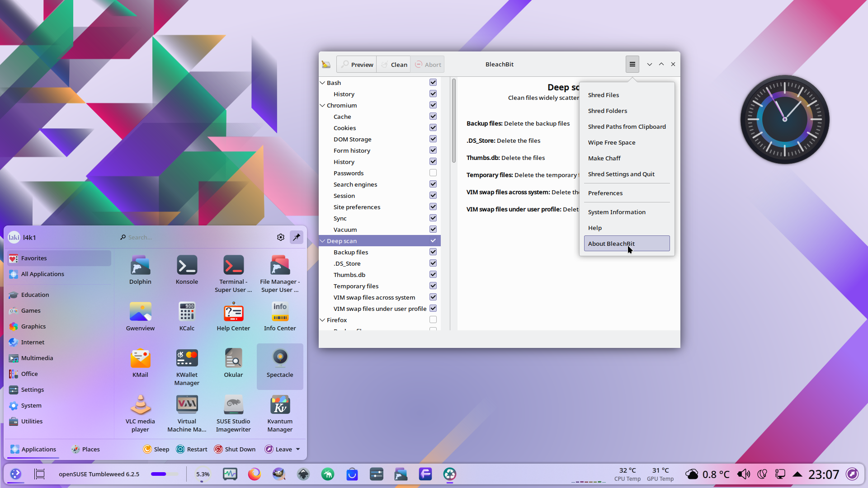This screenshot has height=488, width=868.
Task: Click the Sleep button
Action: click(156, 449)
